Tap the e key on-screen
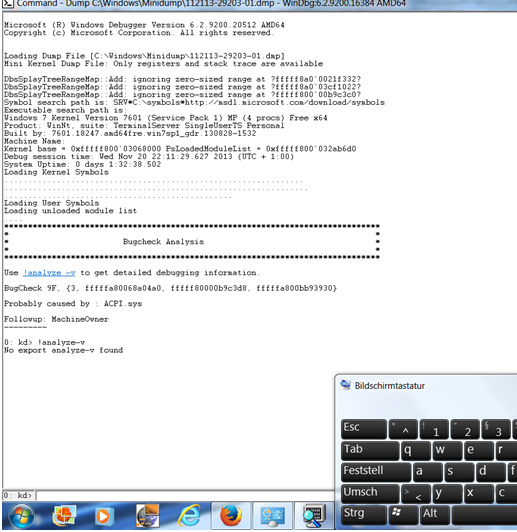The width and height of the screenshot is (517, 532). click(478, 451)
